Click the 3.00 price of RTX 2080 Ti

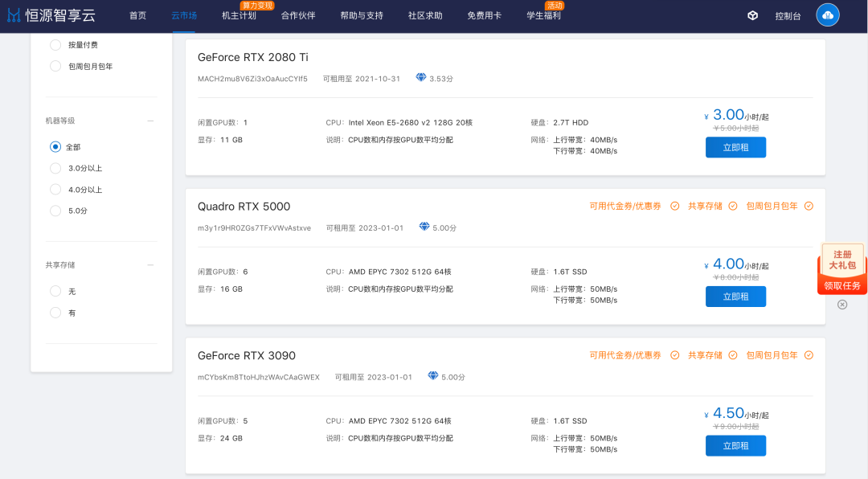(x=728, y=115)
